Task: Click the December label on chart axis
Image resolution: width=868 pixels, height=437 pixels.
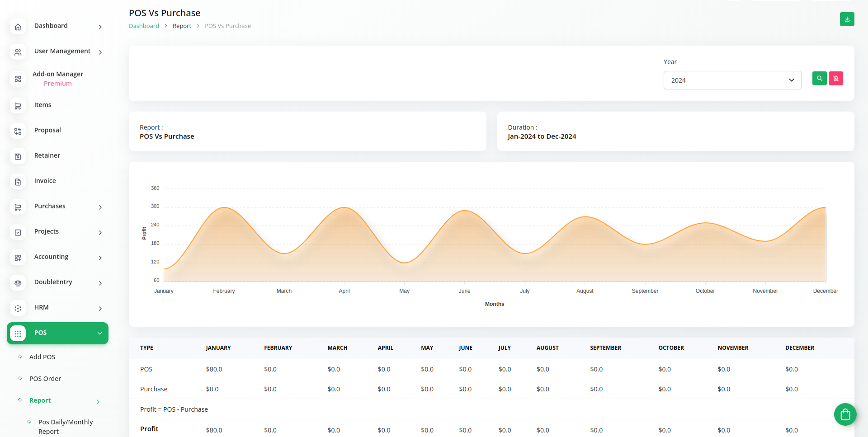Action: [826, 291]
